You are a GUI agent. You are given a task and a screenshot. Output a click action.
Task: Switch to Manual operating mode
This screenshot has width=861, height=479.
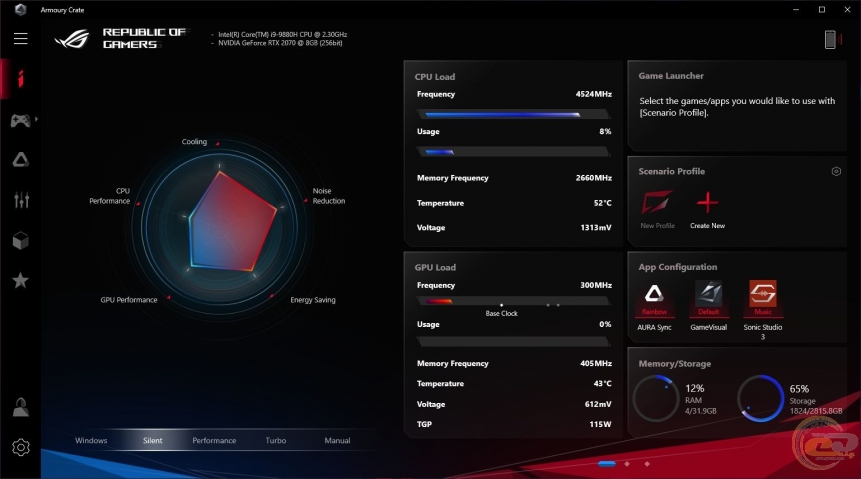[337, 441]
